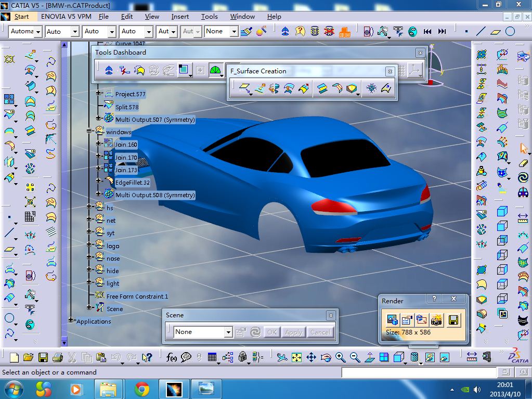Expand the light node in the tree
This screenshot has height=399, width=532.
tap(89, 282)
